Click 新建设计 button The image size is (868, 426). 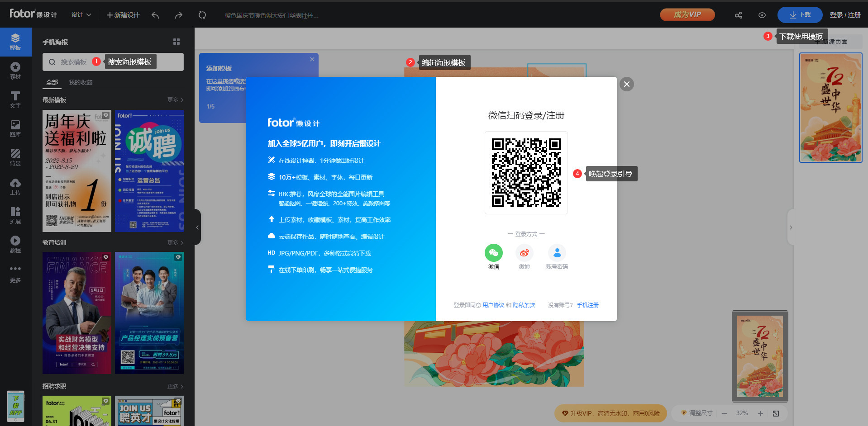click(x=123, y=15)
